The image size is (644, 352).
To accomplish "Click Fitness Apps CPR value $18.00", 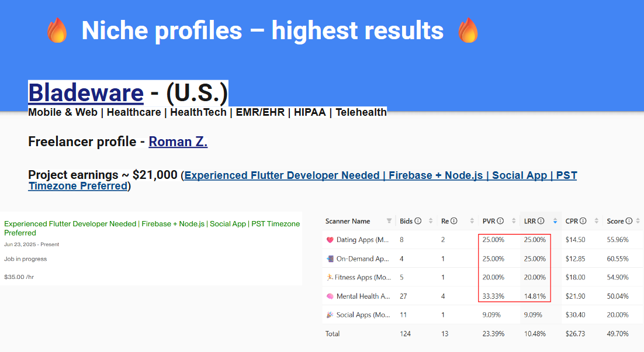I will coord(575,277).
